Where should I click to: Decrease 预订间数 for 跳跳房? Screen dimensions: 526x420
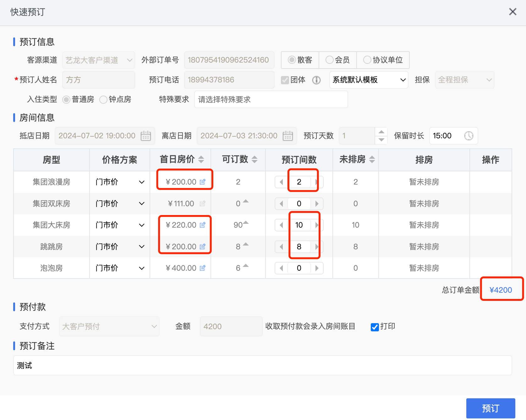(x=281, y=246)
